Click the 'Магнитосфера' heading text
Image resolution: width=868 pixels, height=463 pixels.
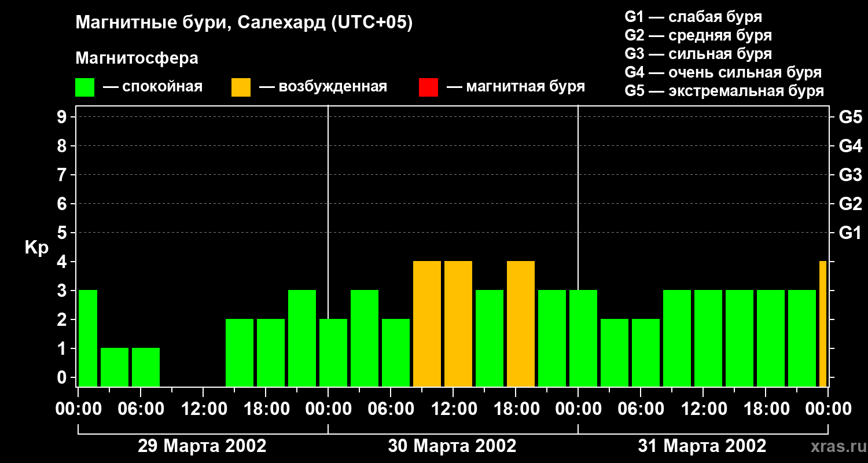137,58
